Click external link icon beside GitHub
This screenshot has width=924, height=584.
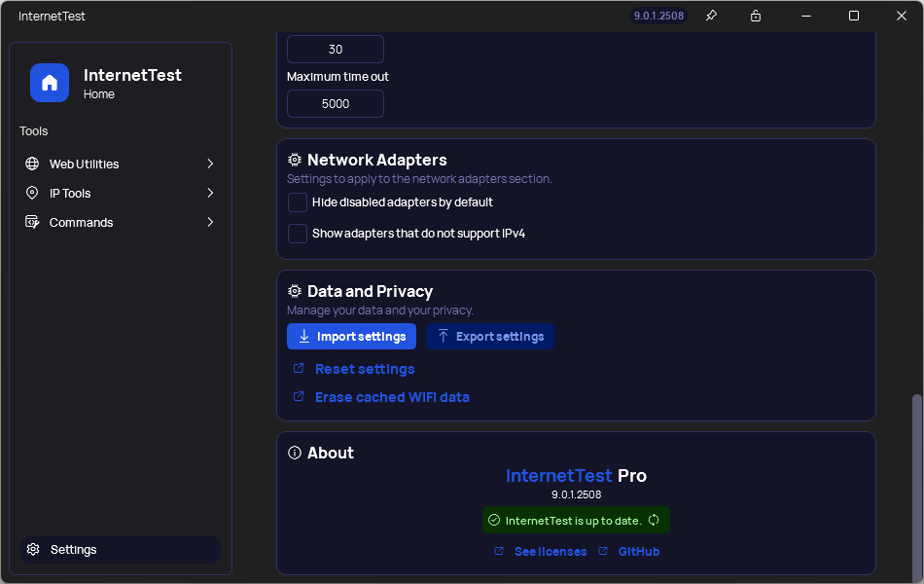tap(603, 551)
